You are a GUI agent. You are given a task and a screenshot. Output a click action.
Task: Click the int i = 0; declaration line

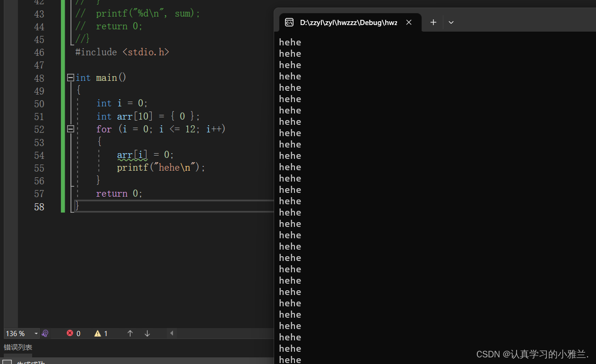click(122, 103)
